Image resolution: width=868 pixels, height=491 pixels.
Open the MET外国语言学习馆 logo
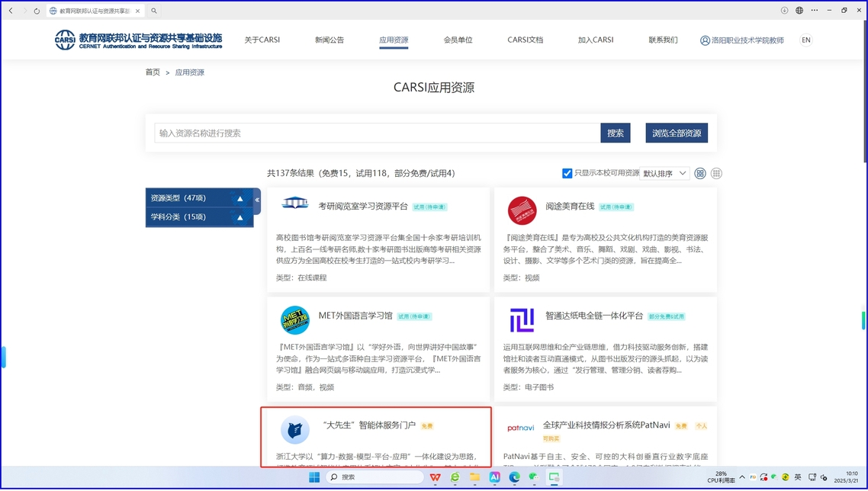coord(295,320)
